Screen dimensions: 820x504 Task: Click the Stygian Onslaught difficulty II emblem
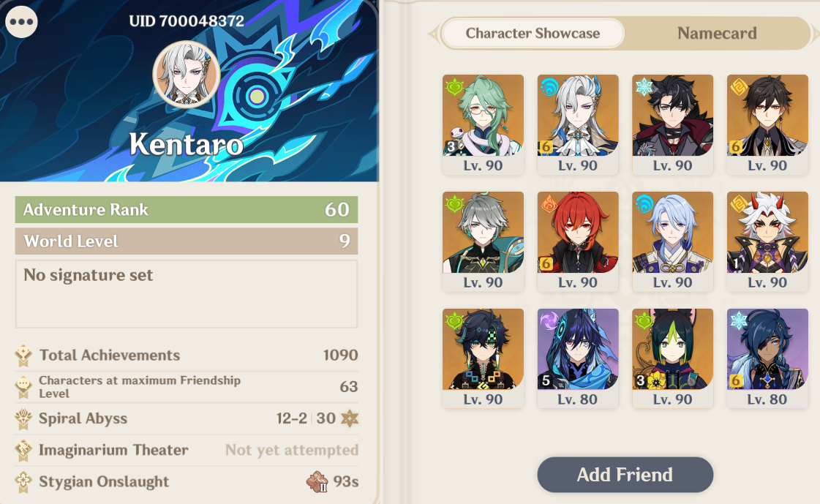coord(317,481)
